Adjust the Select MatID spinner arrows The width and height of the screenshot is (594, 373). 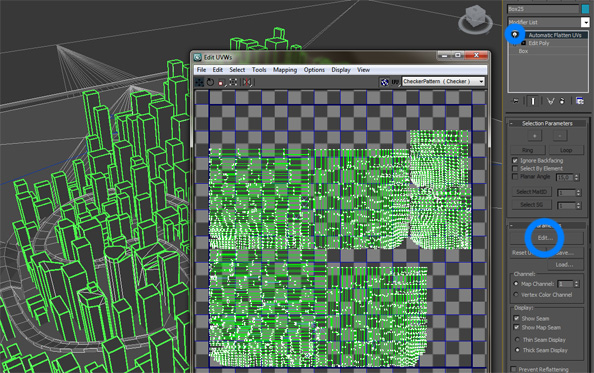pyautogui.click(x=578, y=193)
